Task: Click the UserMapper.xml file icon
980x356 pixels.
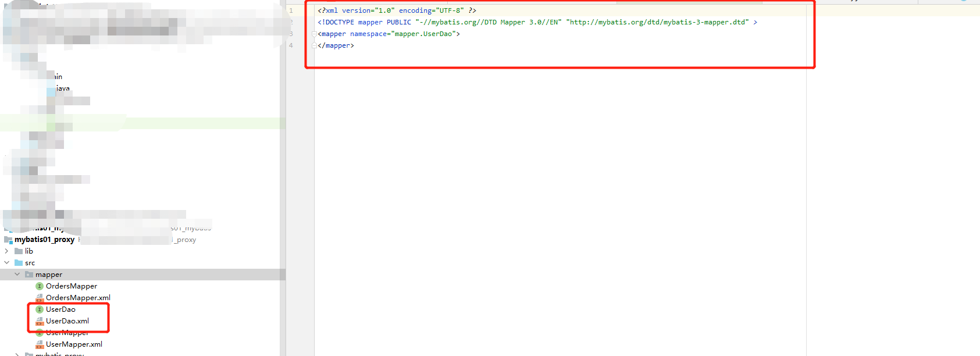Action: (40, 344)
